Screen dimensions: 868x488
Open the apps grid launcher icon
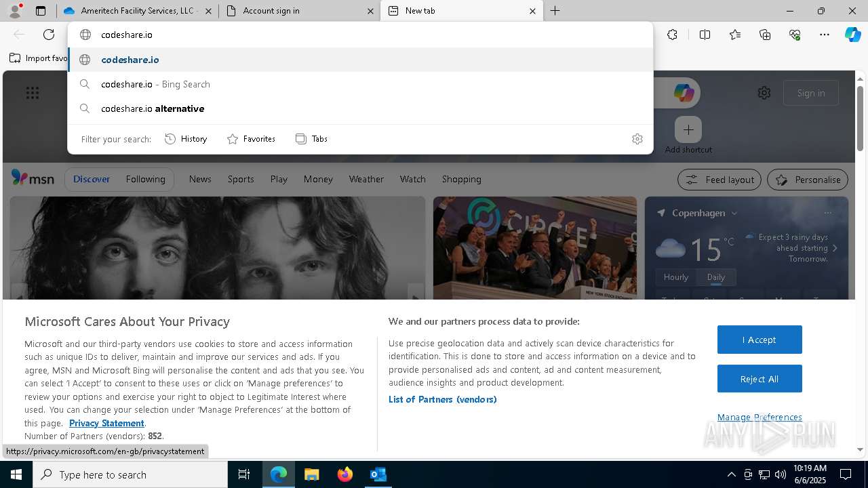33,93
